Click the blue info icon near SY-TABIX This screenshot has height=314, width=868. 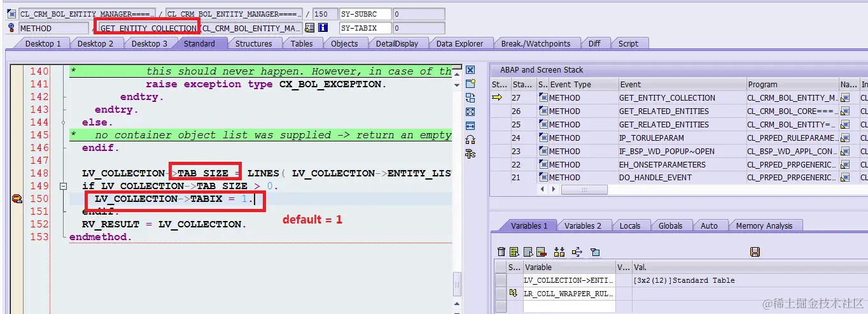coord(323,28)
